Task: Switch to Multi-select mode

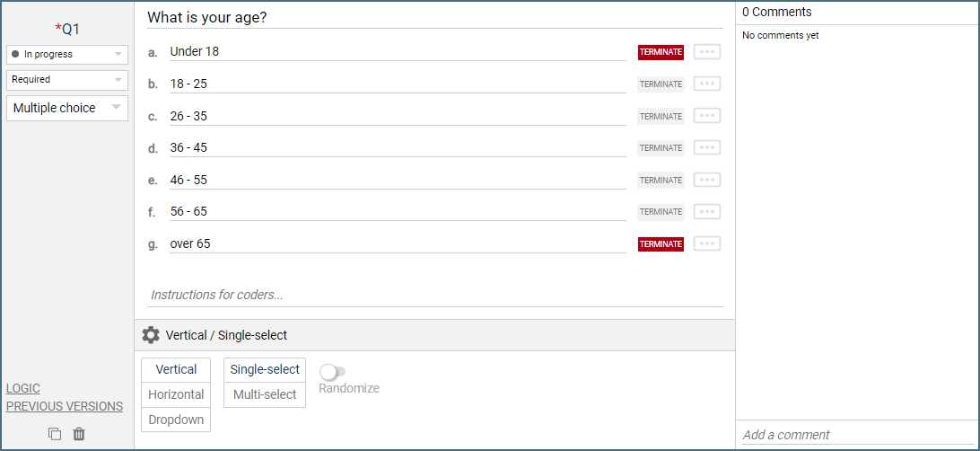Action: click(265, 394)
